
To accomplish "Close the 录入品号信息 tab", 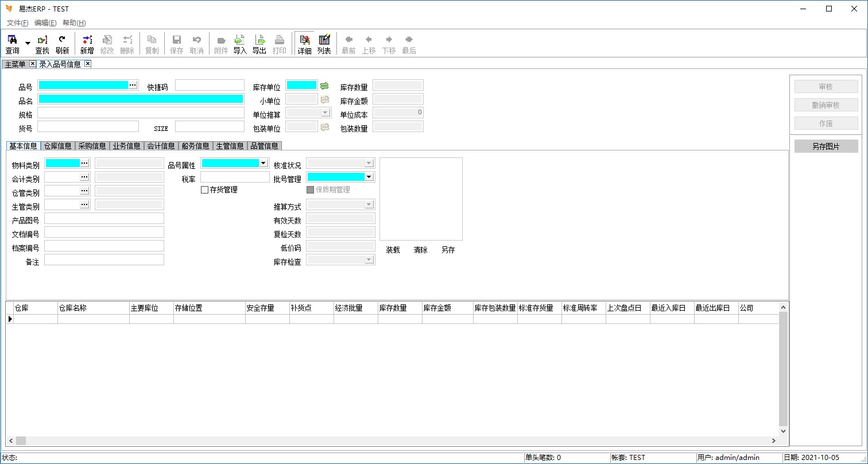I will pos(88,64).
